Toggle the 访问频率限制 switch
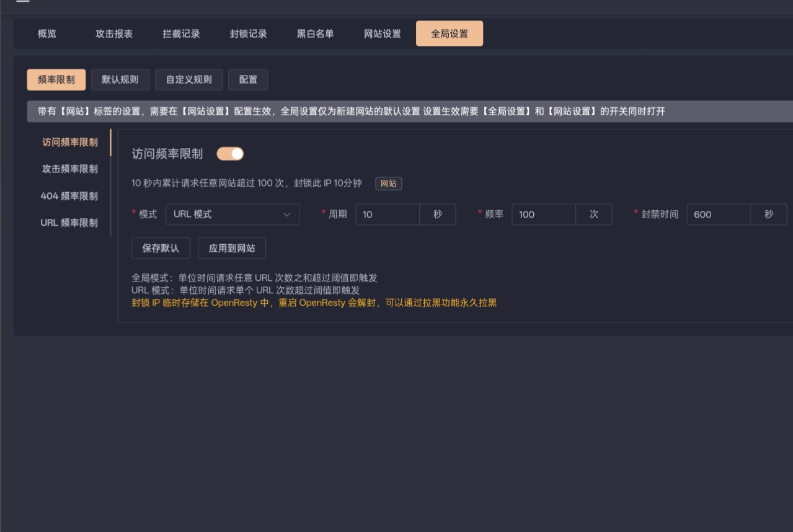The height and width of the screenshot is (532, 793). click(x=230, y=154)
